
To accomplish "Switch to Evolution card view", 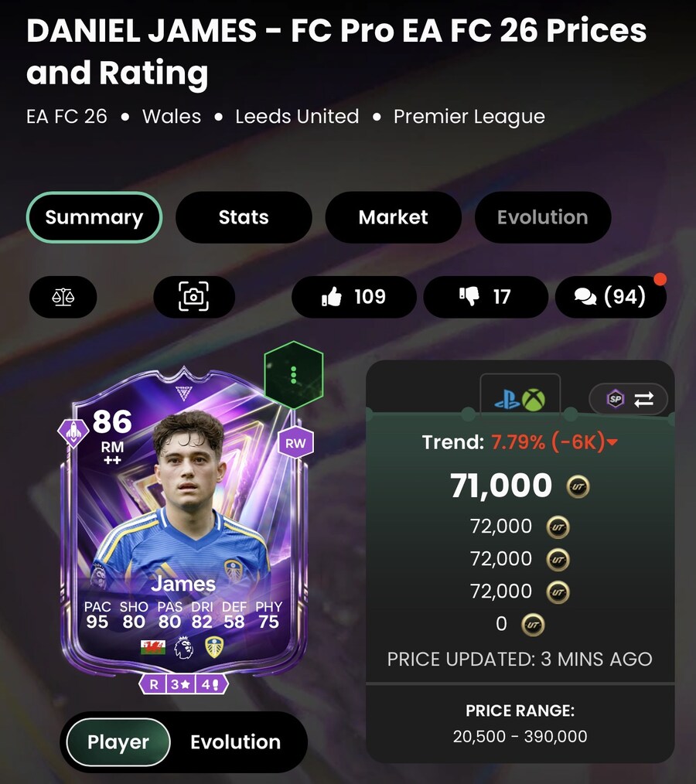I will coord(236,742).
